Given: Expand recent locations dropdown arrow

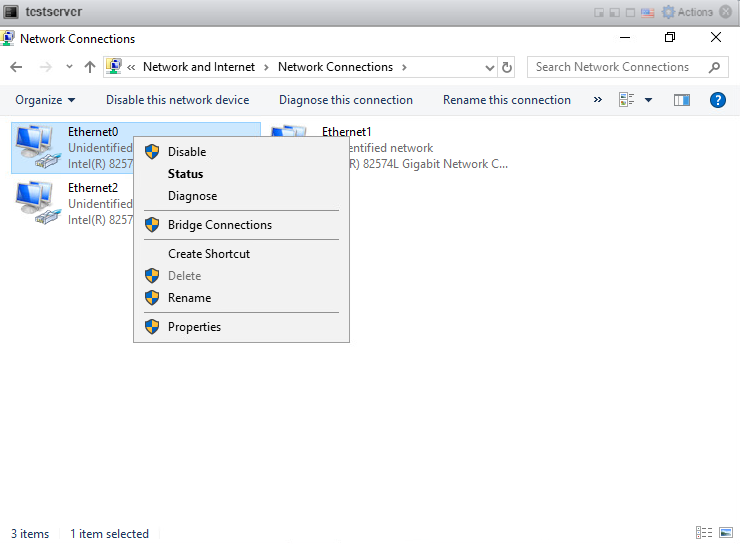Looking at the screenshot, I should tap(69, 67).
